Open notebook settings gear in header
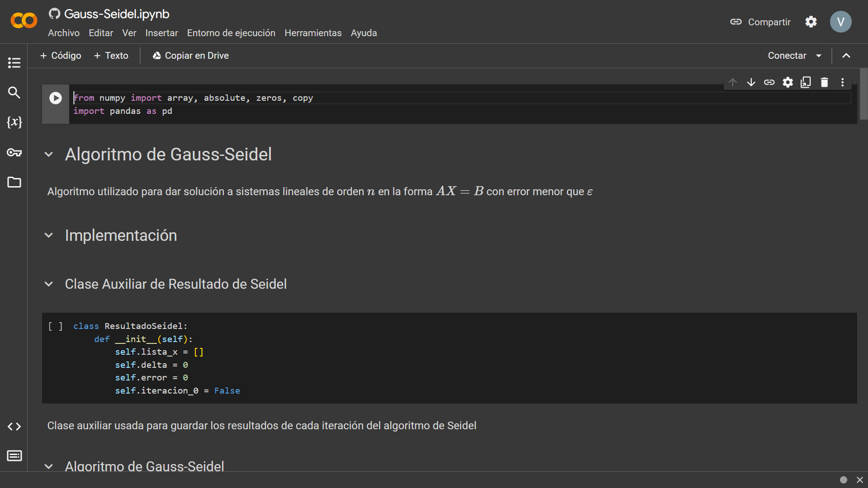 click(x=811, y=22)
